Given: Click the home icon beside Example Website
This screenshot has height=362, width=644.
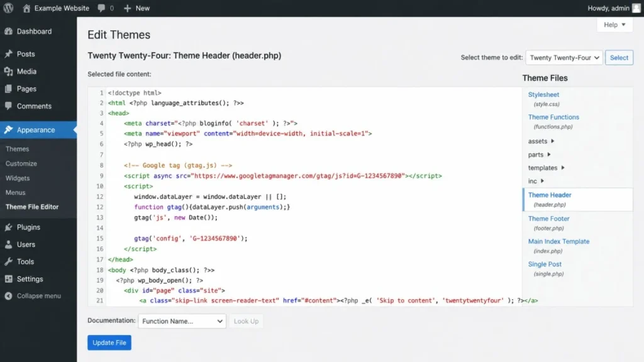Looking at the screenshot, I should 26,8.
